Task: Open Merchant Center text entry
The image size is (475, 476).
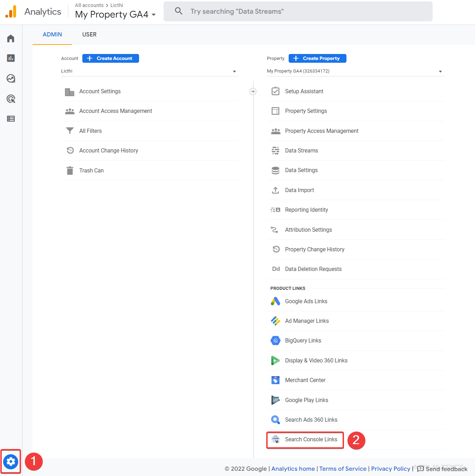Action: coord(305,380)
